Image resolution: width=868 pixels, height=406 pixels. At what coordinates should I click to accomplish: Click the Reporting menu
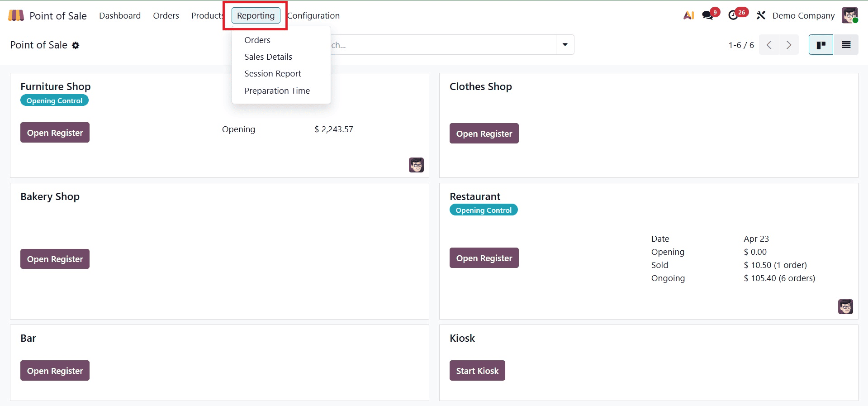[x=256, y=15]
